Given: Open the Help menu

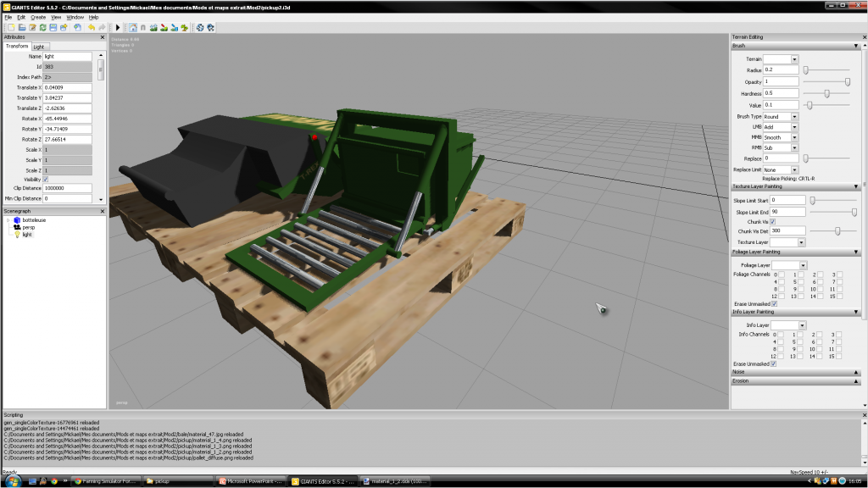Looking at the screenshot, I should [93, 17].
